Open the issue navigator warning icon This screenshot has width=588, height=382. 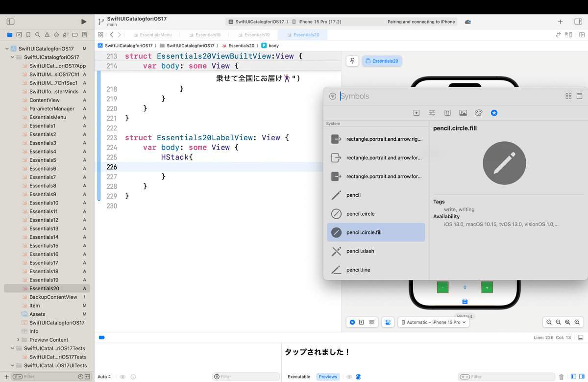(47, 35)
